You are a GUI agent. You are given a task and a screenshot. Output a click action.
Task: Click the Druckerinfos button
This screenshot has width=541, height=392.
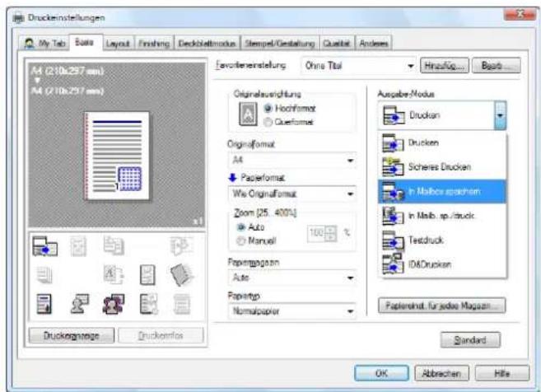click(x=161, y=335)
